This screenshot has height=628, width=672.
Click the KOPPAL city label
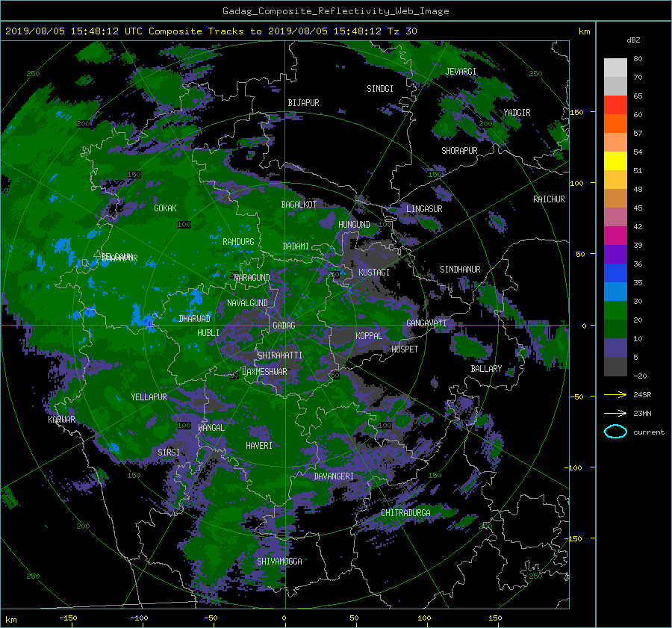point(369,336)
